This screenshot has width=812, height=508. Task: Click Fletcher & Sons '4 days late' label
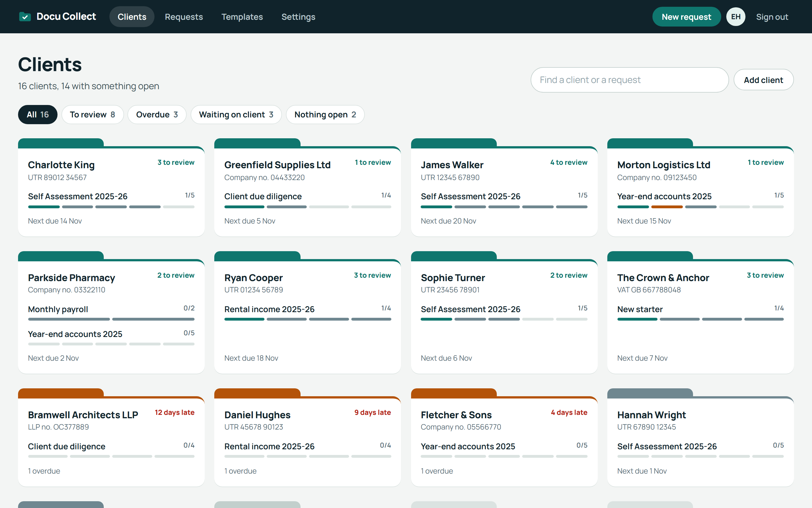569,412
